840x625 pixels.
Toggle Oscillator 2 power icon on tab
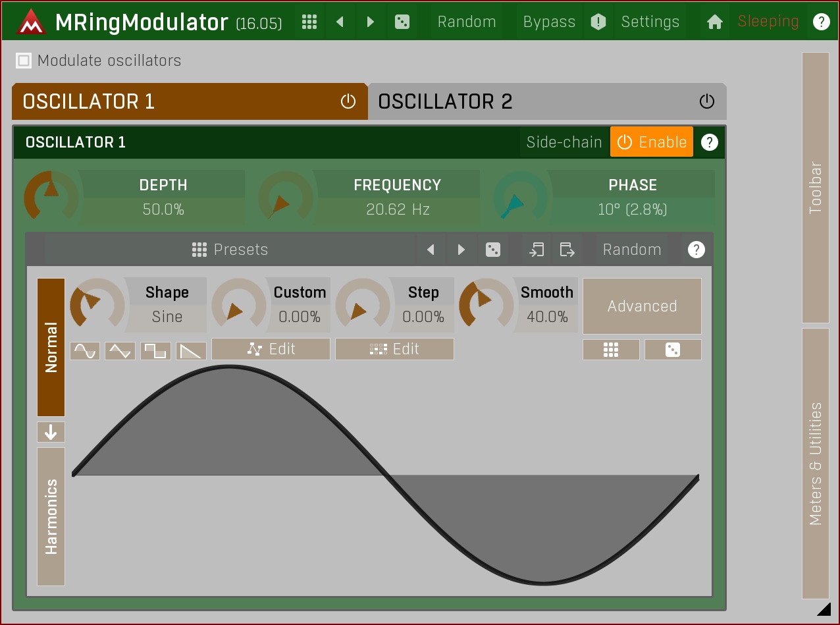706,101
